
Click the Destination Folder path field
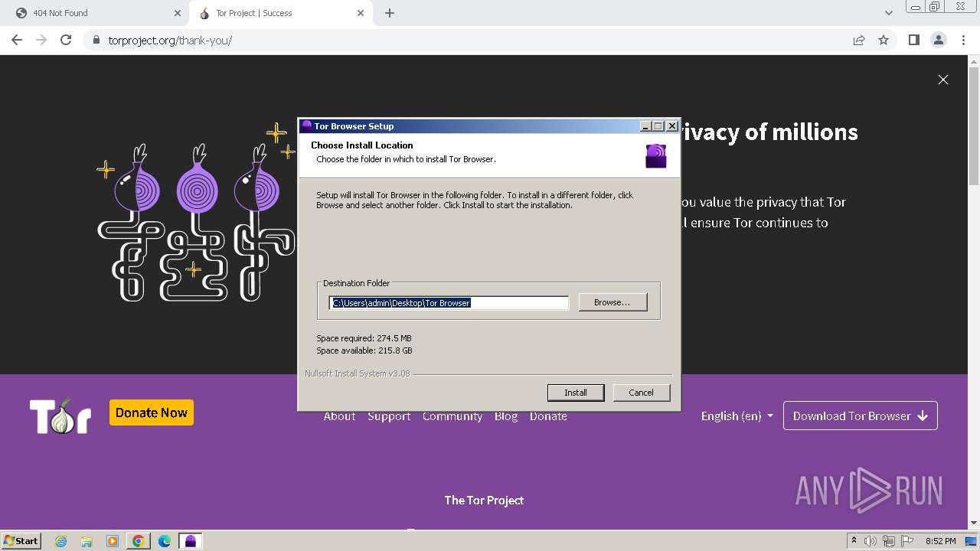pos(449,303)
